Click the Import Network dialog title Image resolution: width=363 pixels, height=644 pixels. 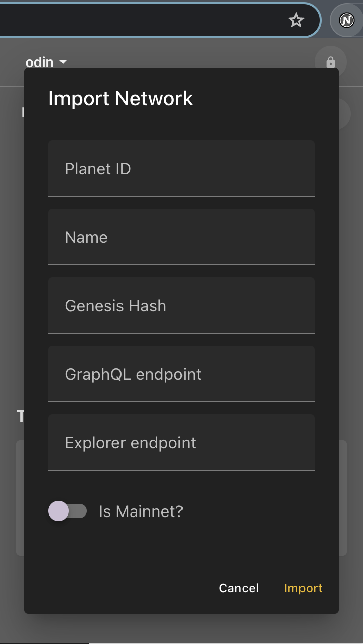click(120, 98)
